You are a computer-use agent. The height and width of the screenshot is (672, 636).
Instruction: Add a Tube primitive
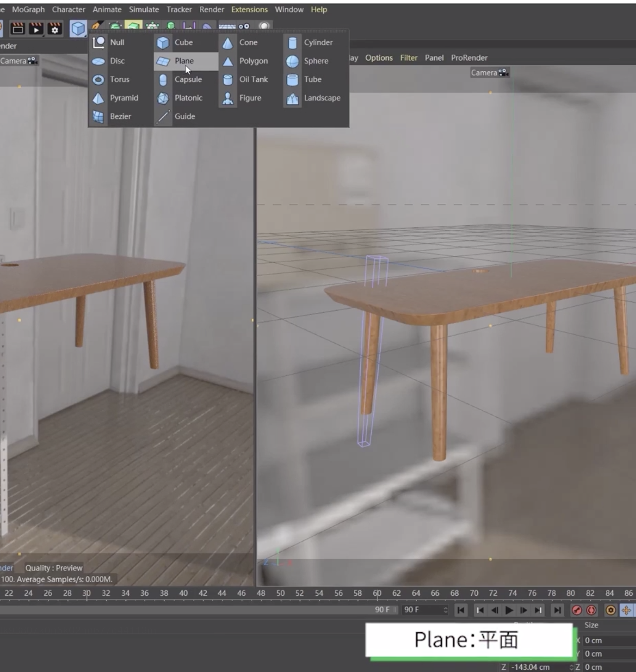pos(315,79)
